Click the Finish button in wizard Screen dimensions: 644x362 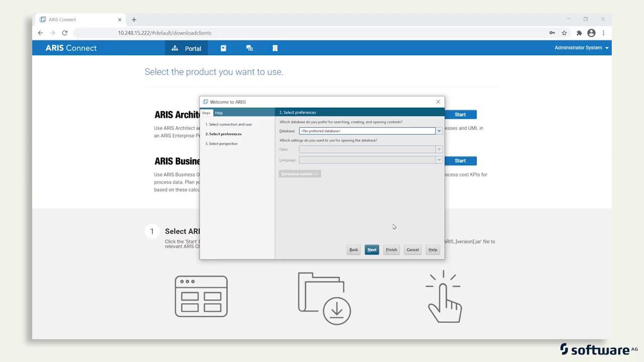pos(391,250)
